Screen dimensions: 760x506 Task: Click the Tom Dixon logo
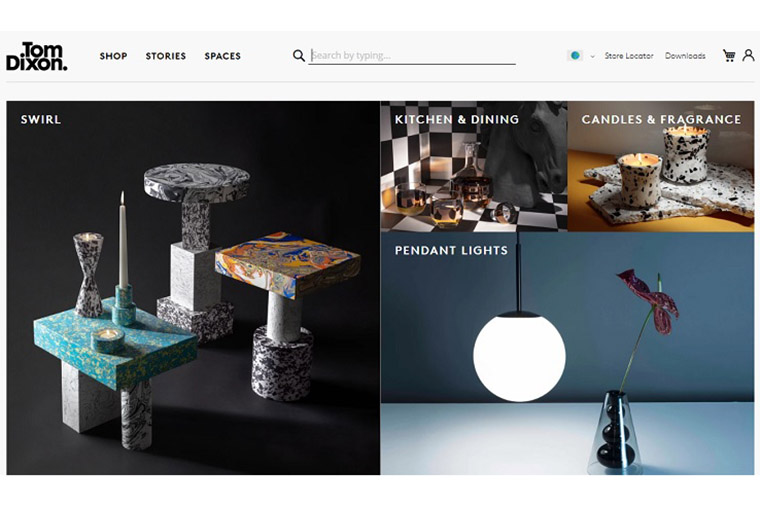coord(37,56)
